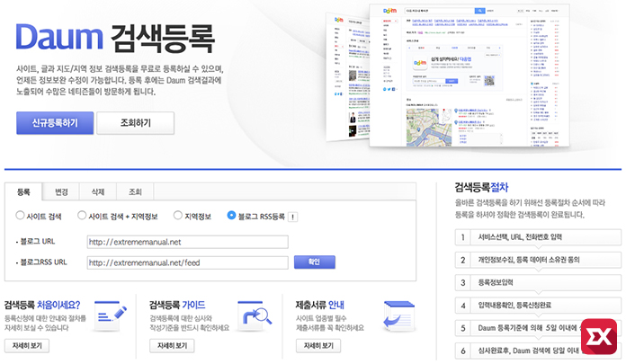The height and width of the screenshot is (364, 626).
Task: Select the 사이트 검색 radio button
Action: pos(20,216)
